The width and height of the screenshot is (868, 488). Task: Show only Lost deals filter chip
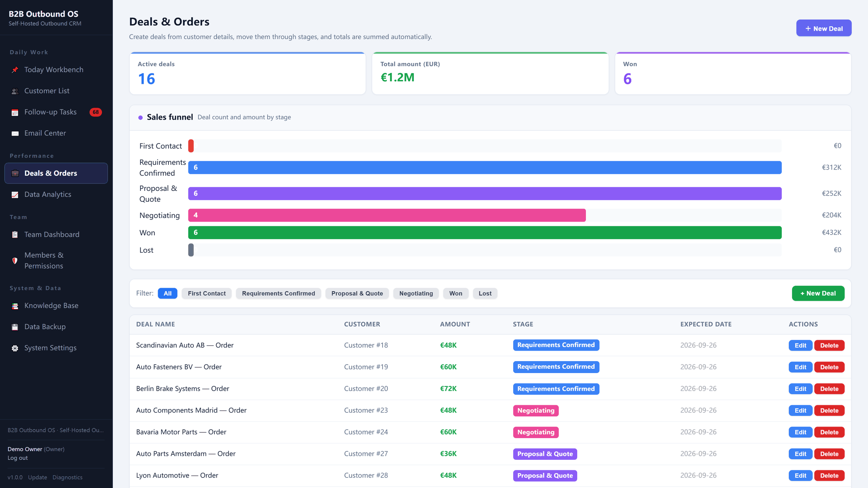coord(485,293)
